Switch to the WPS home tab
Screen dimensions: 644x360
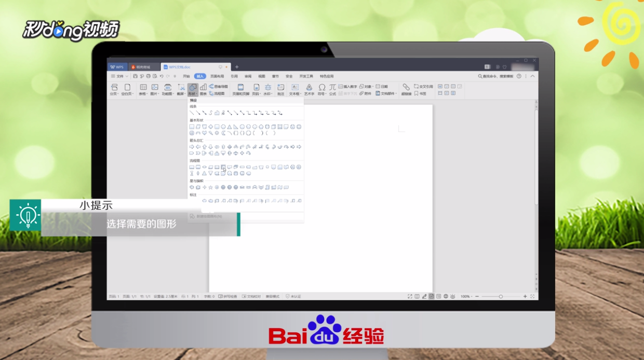[x=117, y=67]
